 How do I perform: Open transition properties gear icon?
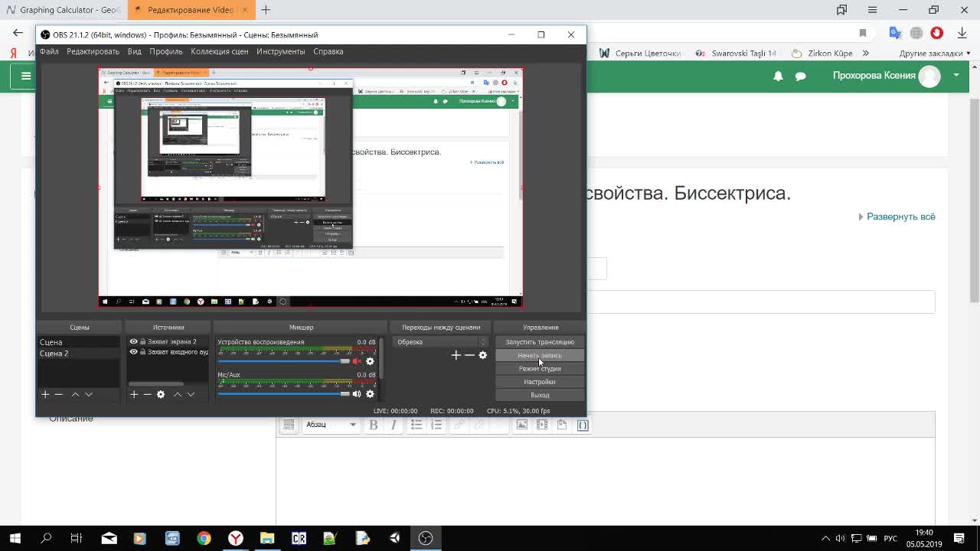(x=482, y=355)
